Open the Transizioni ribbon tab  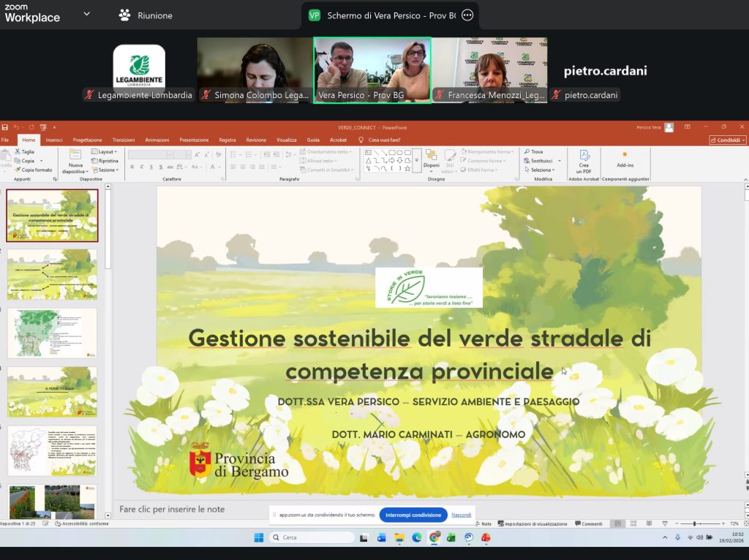tap(124, 140)
